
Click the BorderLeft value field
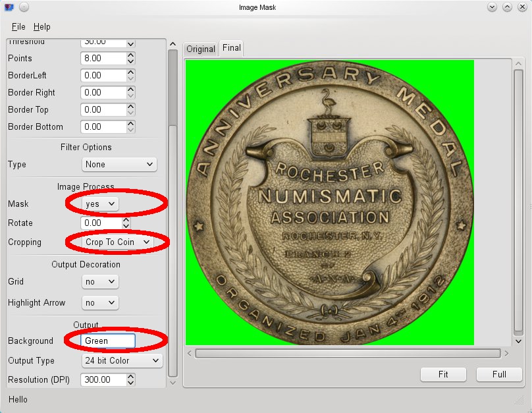[x=103, y=75]
